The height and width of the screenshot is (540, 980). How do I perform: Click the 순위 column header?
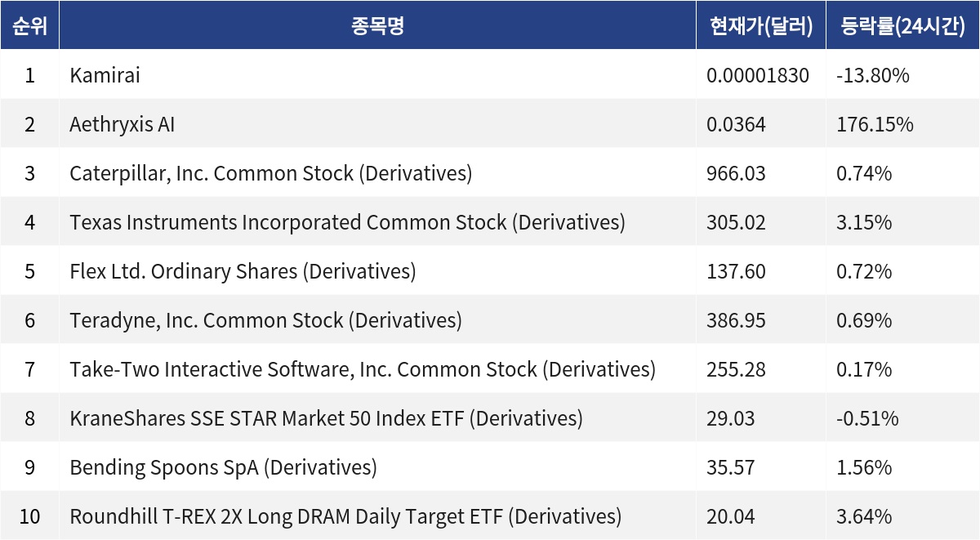click(x=29, y=26)
